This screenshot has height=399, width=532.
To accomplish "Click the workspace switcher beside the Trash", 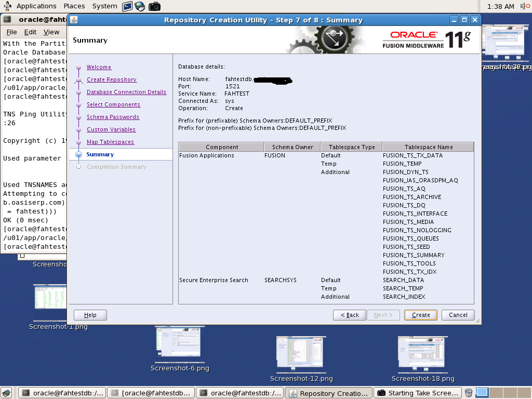I will pos(482,392).
